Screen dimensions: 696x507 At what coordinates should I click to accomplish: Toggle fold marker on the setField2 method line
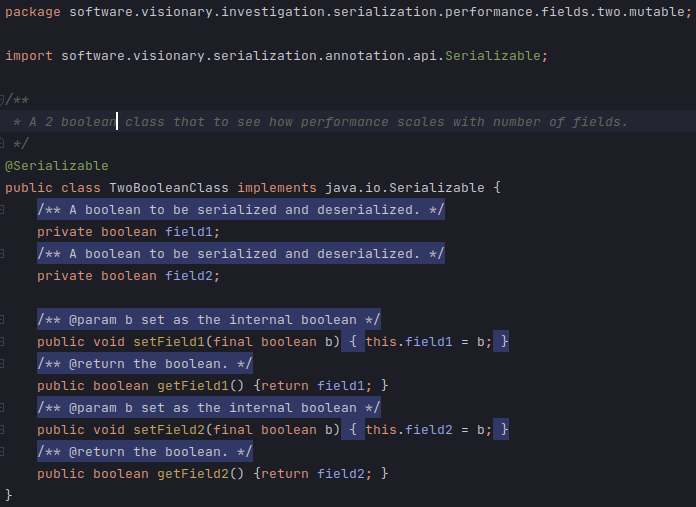[x=1, y=429]
